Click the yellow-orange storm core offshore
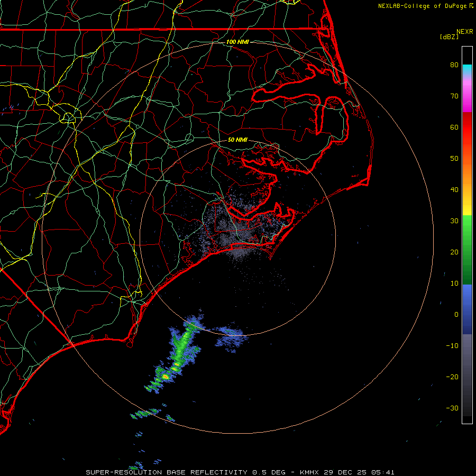This screenshot has width=476, height=476. pyautogui.click(x=166, y=377)
